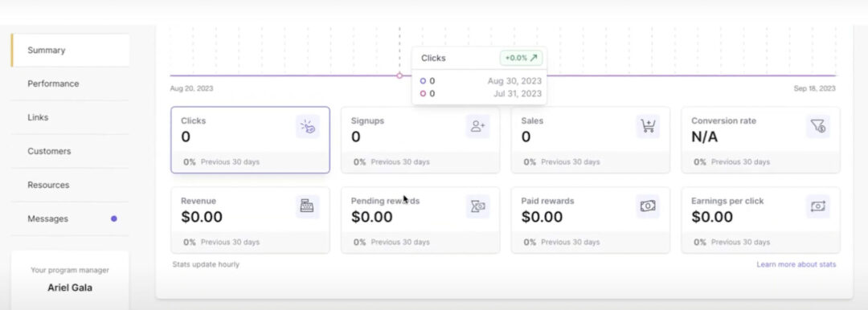Click the Paid rewards banknote icon

click(648, 206)
